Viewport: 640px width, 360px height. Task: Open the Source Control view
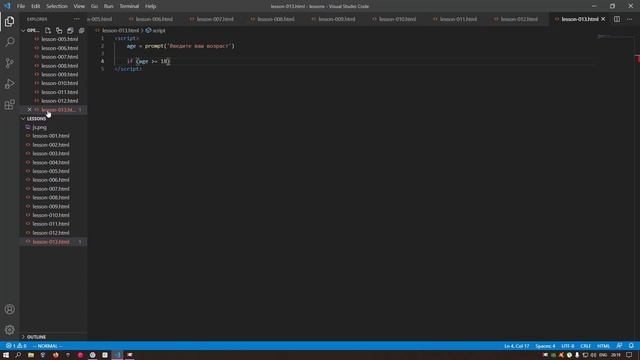tap(9, 63)
